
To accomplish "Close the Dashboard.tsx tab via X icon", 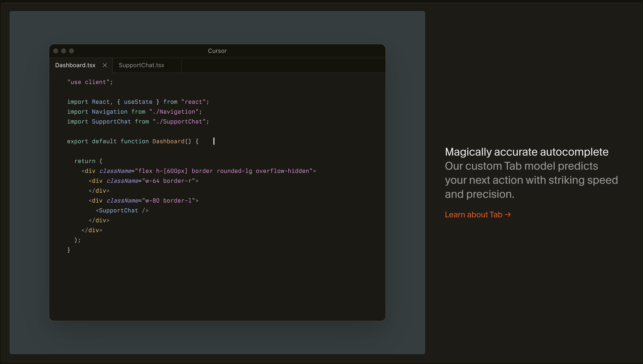I will coord(105,65).
